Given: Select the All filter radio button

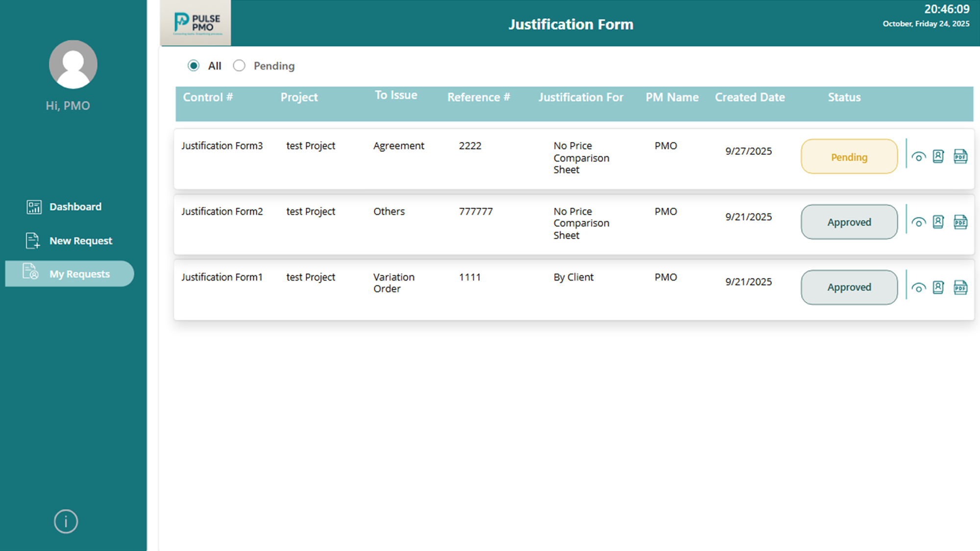Looking at the screenshot, I should pos(194,65).
